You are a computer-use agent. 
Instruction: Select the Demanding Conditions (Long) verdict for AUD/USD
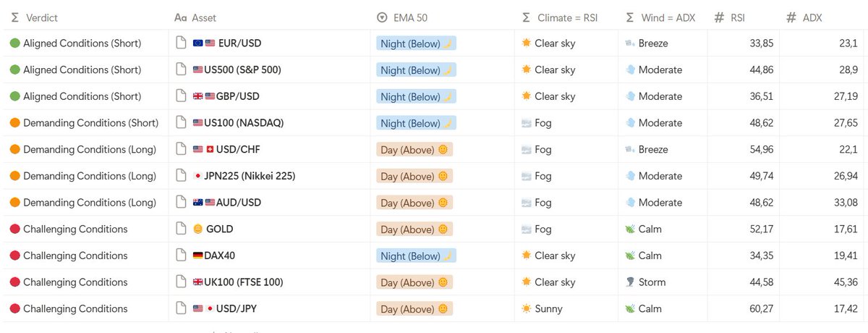90,203
